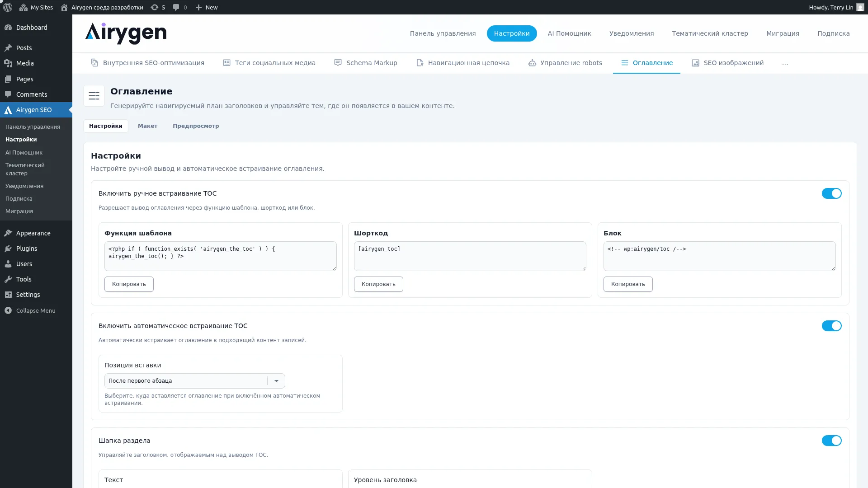
Task: Open Уведомления in top navigation
Action: (632, 33)
